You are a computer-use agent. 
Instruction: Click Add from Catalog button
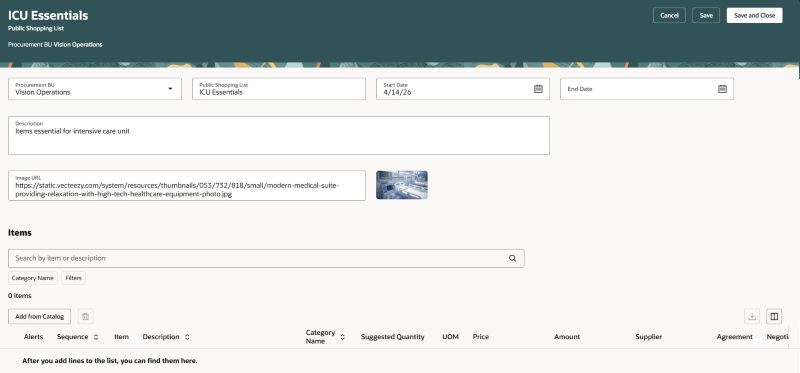coord(39,316)
